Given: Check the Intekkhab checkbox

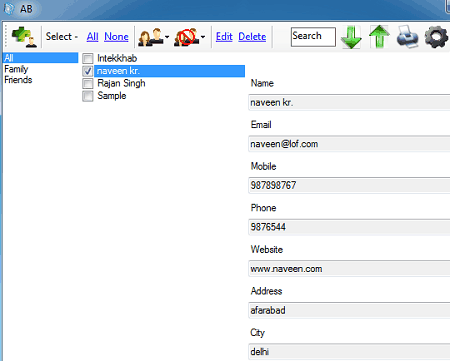Looking at the screenshot, I should (88, 59).
